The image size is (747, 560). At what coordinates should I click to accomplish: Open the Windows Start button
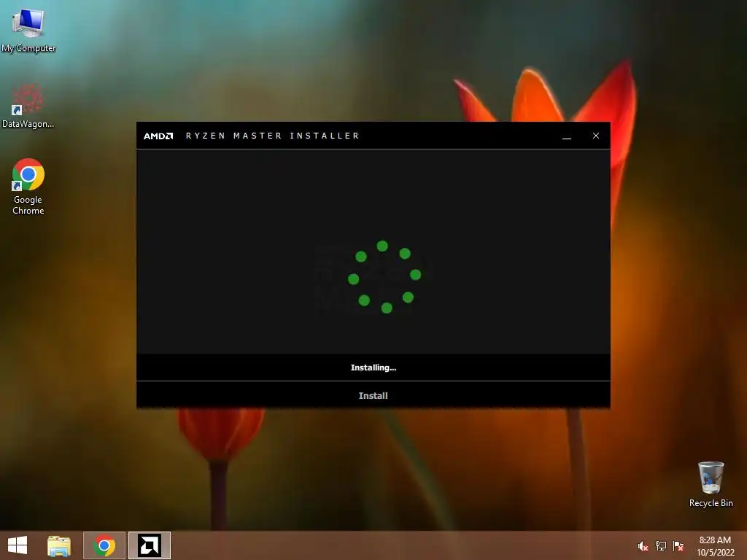(x=18, y=545)
